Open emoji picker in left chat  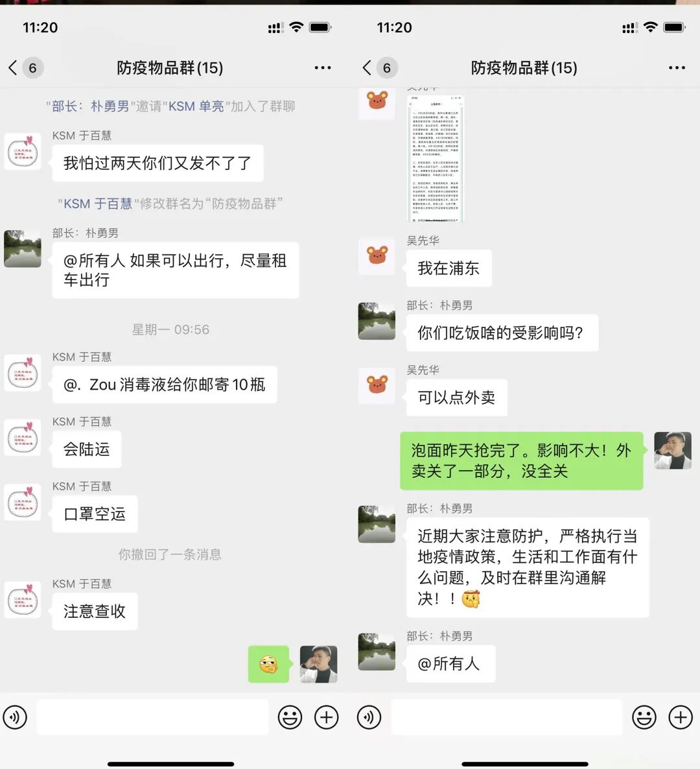[x=290, y=718]
